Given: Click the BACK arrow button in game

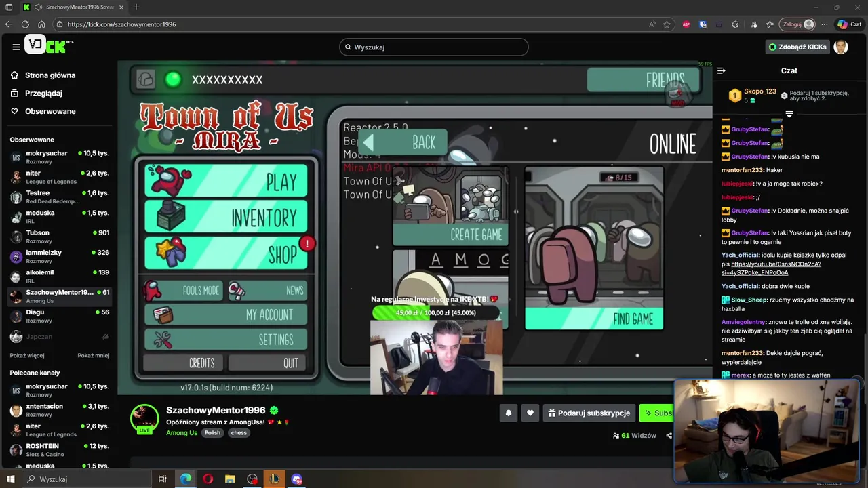Looking at the screenshot, I should 403,142.
